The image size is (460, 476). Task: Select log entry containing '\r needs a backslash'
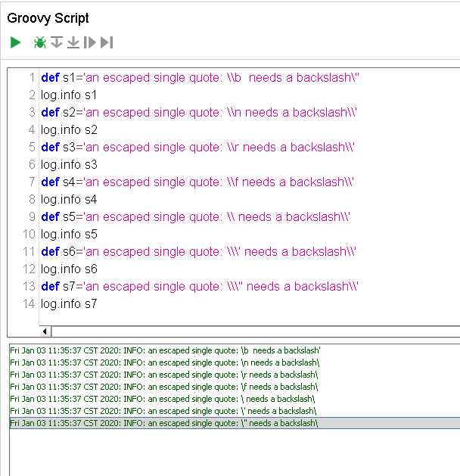click(x=235, y=375)
